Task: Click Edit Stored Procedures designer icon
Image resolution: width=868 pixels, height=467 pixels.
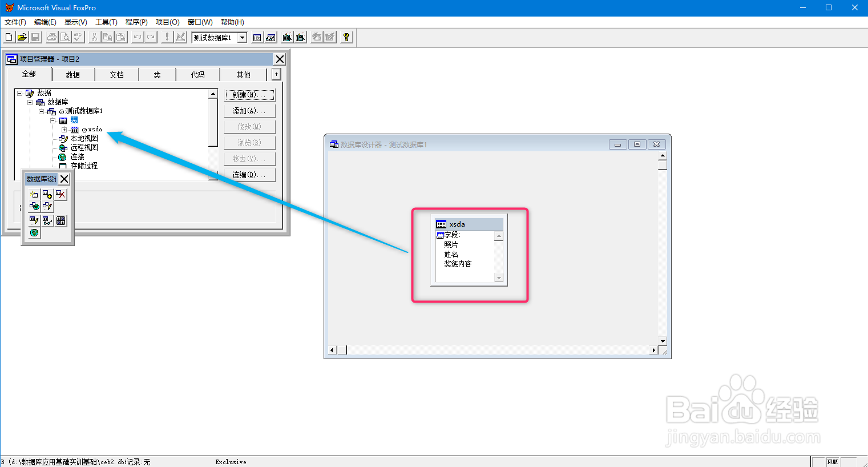Action: click(60, 221)
